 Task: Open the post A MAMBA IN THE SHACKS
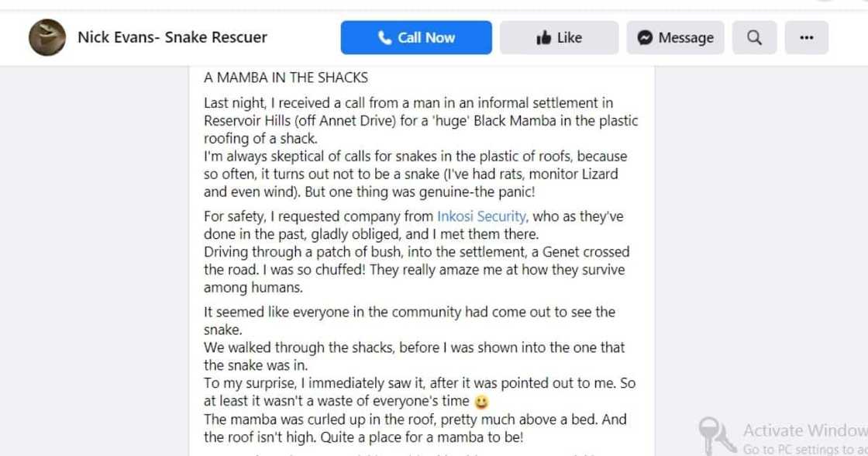(x=285, y=78)
